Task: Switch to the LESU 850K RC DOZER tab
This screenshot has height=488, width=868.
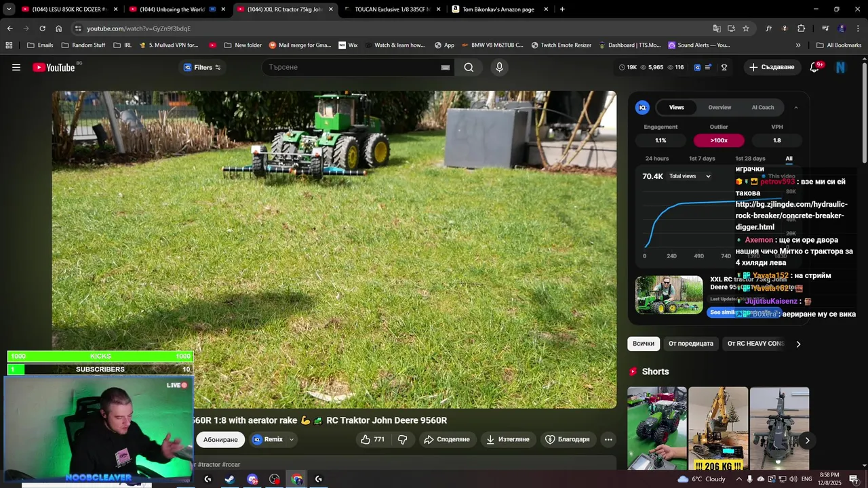Action: click(69, 9)
